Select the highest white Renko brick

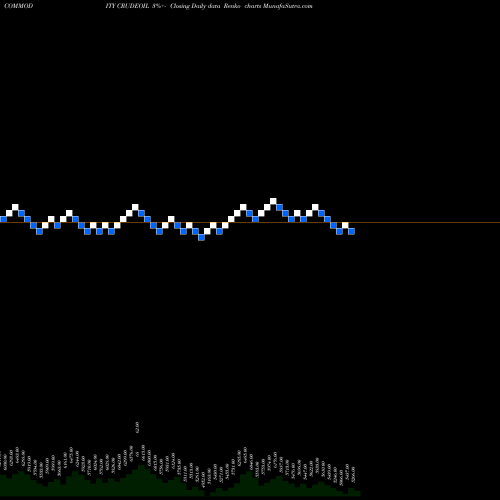[273, 201]
